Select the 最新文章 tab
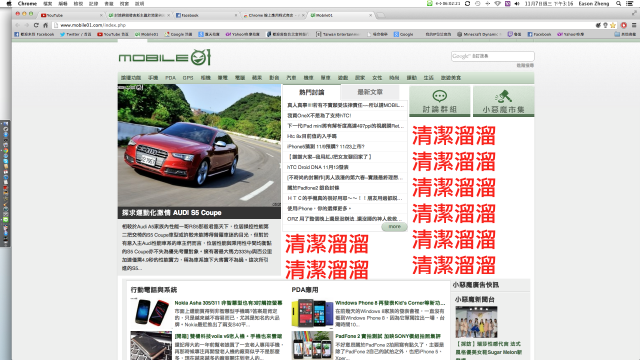The image size is (640, 360). (370, 92)
